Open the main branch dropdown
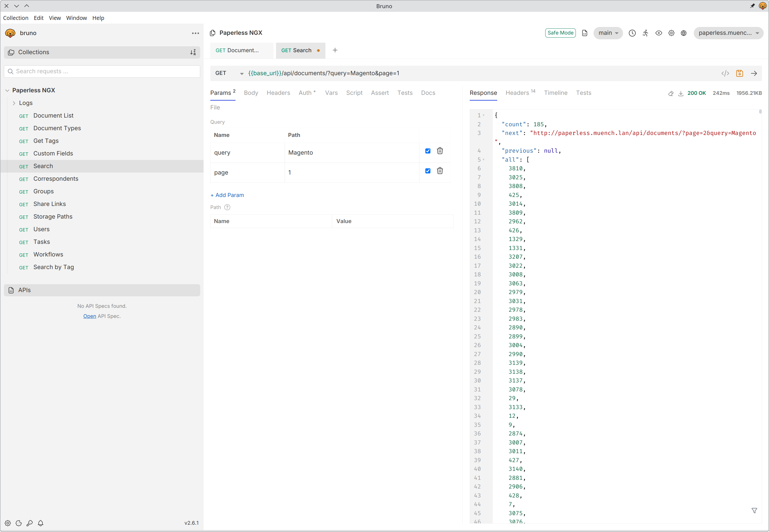769x532 pixels. (608, 33)
